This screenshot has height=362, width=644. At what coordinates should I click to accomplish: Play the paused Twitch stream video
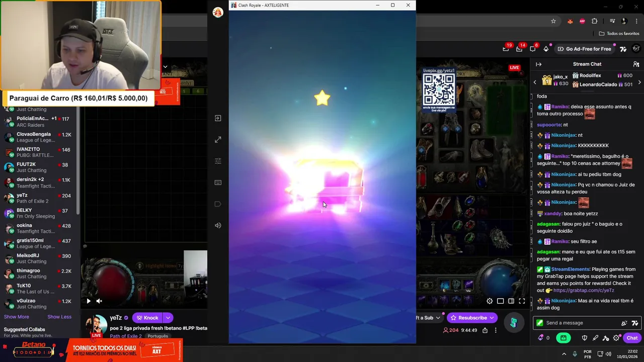tap(89, 301)
